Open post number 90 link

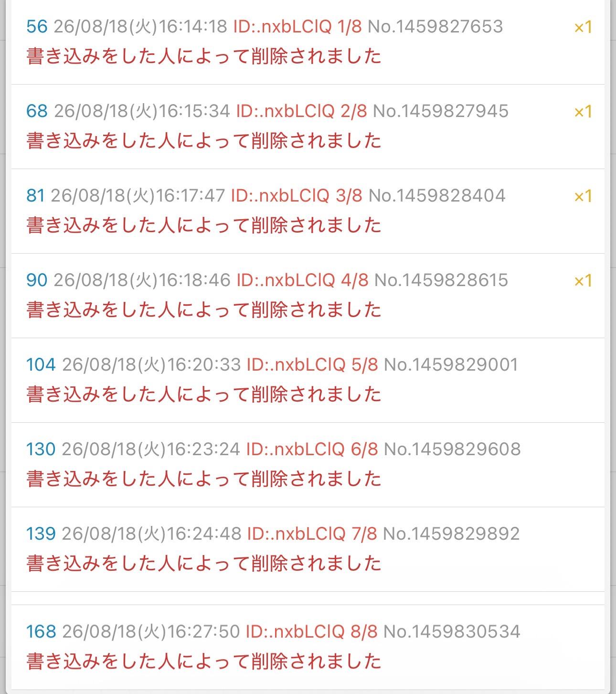(x=37, y=280)
